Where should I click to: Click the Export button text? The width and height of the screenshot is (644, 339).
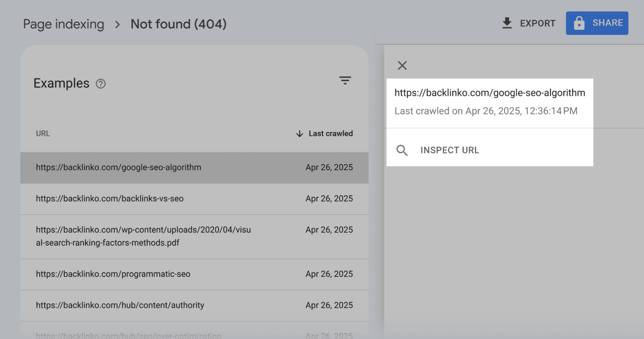(538, 23)
